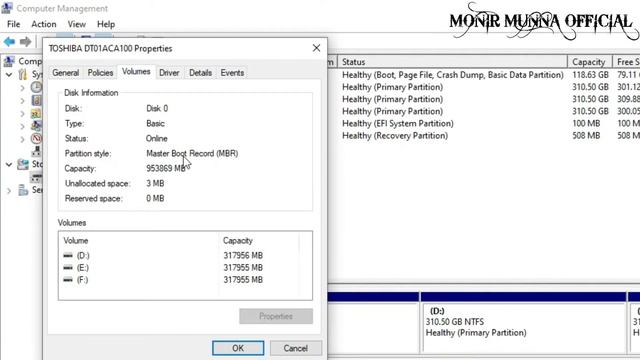The image size is (640, 360).
Task: Select the Event Viewer icon in tree
Action: pos(36,100)
